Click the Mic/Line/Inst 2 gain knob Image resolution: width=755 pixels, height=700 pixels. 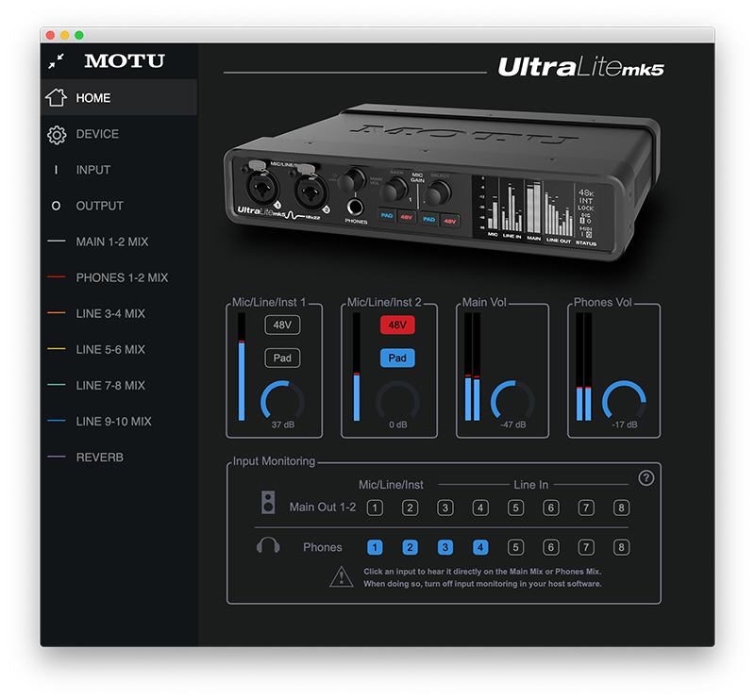coord(397,401)
